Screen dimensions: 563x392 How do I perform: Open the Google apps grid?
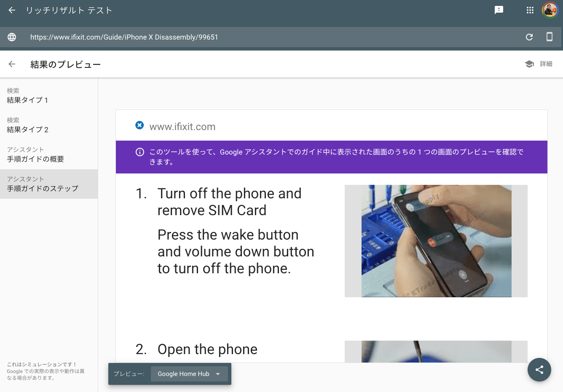530,10
